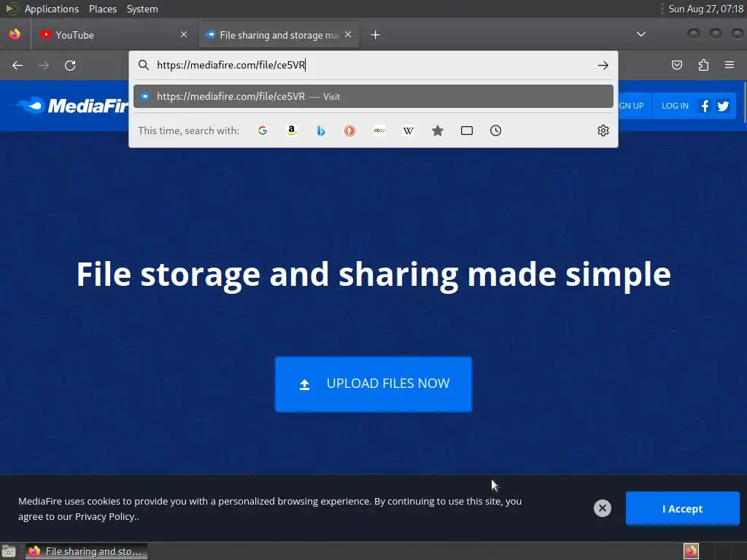Click the I Accept cookies button
This screenshot has width=747, height=560.
pos(682,508)
